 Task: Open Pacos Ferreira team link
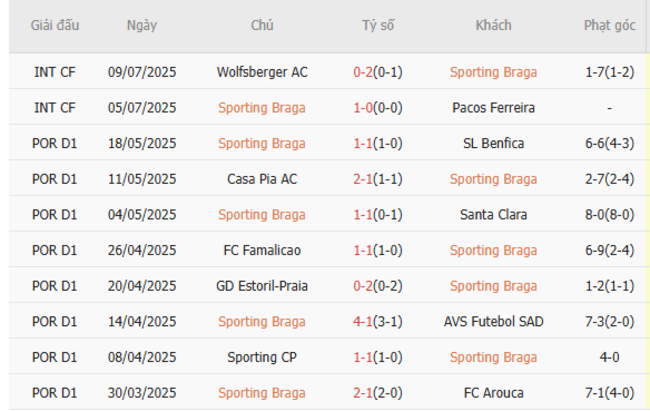(x=493, y=108)
